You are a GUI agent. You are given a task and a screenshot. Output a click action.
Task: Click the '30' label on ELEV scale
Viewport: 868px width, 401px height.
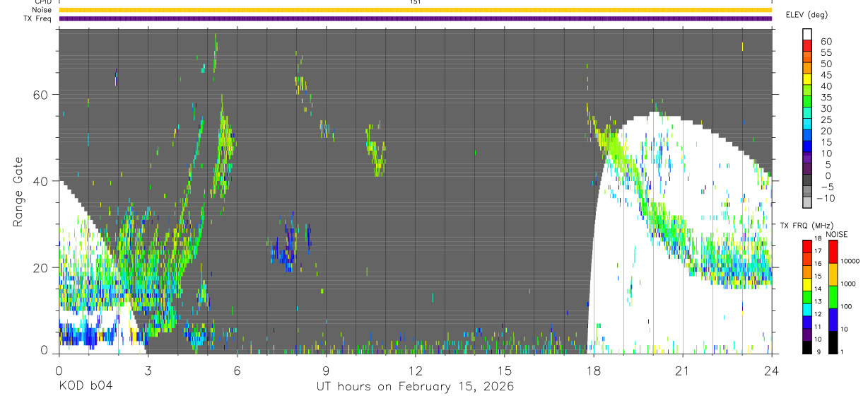click(x=825, y=108)
